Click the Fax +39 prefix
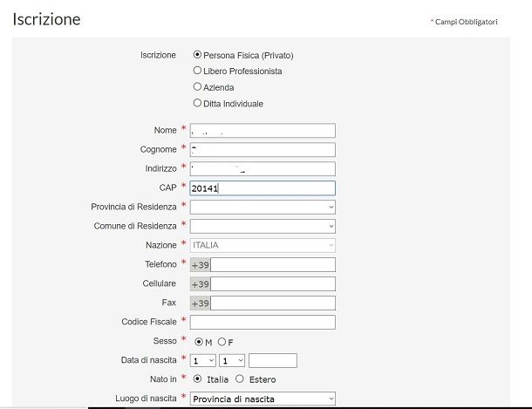The image size is (532, 409). click(201, 303)
